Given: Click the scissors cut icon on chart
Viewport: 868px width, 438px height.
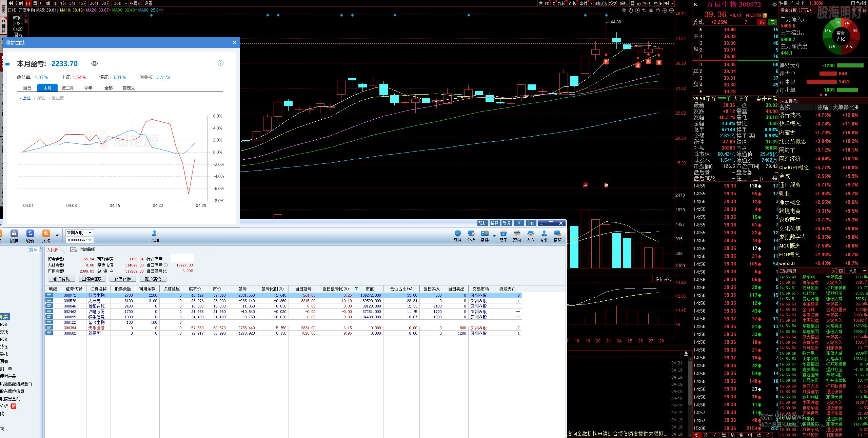Looking at the screenshot, I should click(x=651, y=10).
